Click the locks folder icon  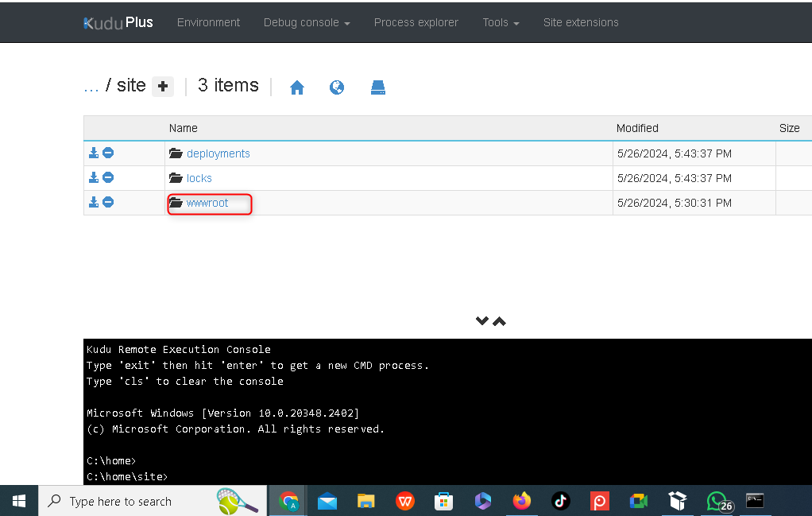(x=176, y=178)
